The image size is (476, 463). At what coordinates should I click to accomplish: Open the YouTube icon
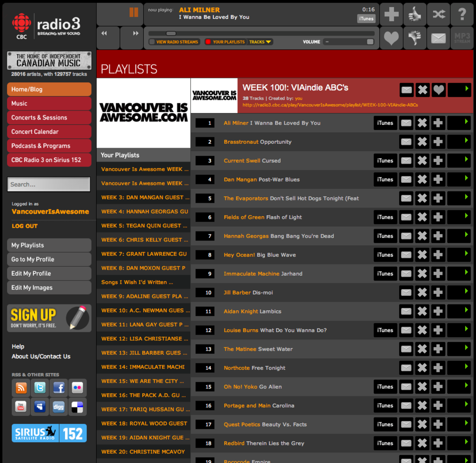click(x=21, y=407)
